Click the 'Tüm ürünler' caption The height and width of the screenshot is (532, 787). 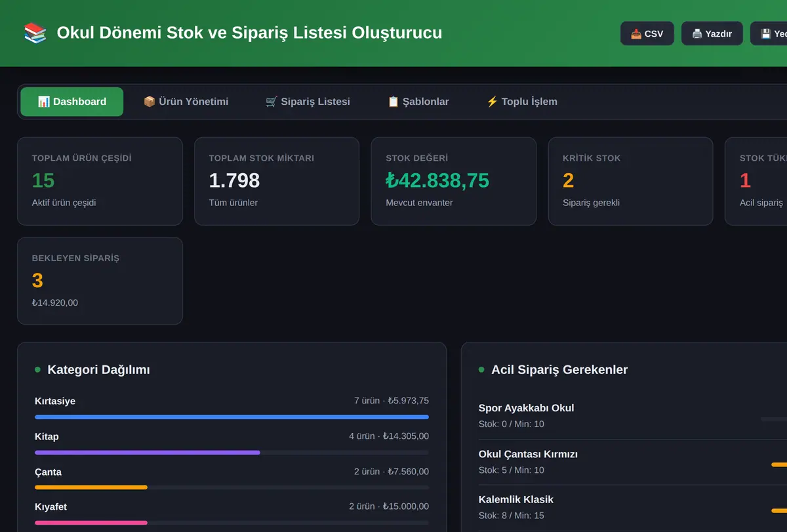point(233,203)
